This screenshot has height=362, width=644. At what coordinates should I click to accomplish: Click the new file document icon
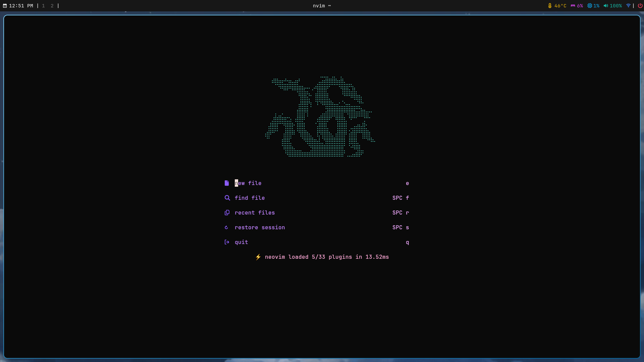coord(227,183)
